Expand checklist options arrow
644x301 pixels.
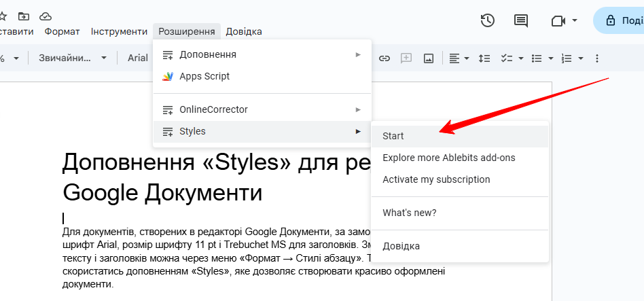point(521,58)
